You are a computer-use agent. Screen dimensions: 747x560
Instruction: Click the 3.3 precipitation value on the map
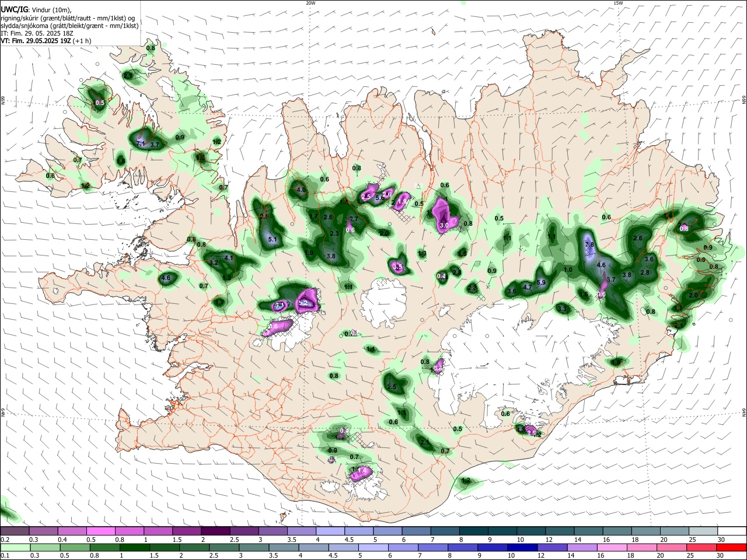click(x=562, y=309)
